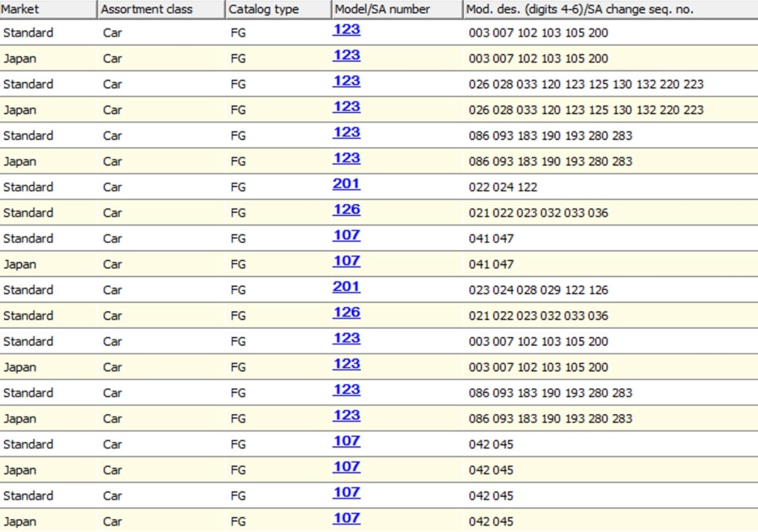
Task: Click 'FG' cell in Standard 041 047 row
Action: click(238, 238)
